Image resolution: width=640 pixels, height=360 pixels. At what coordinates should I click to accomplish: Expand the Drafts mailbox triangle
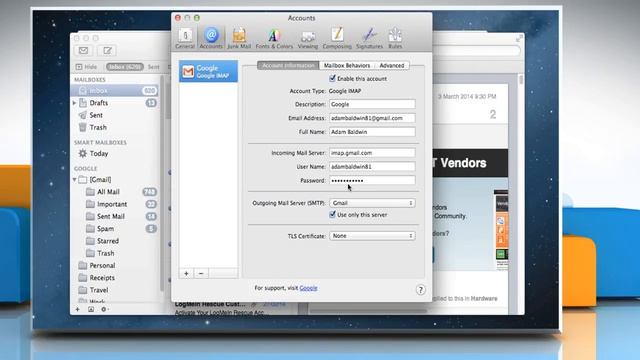[x=75, y=103]
